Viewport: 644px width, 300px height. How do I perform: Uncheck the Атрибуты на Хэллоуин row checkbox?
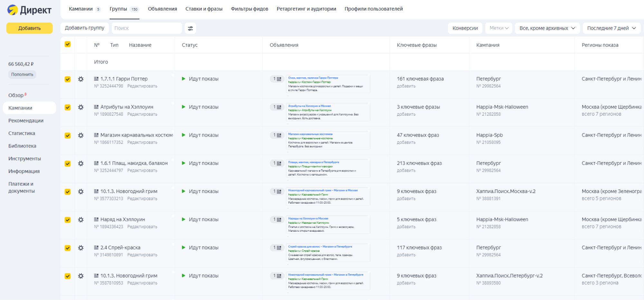(x=68, y=107)
